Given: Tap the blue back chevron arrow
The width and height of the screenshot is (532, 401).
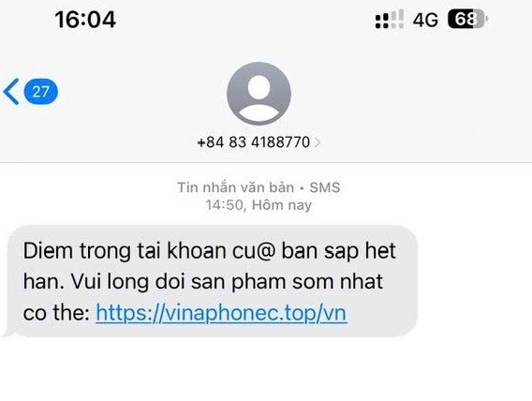Looking at the screenshot, I should tap(11, 91).
